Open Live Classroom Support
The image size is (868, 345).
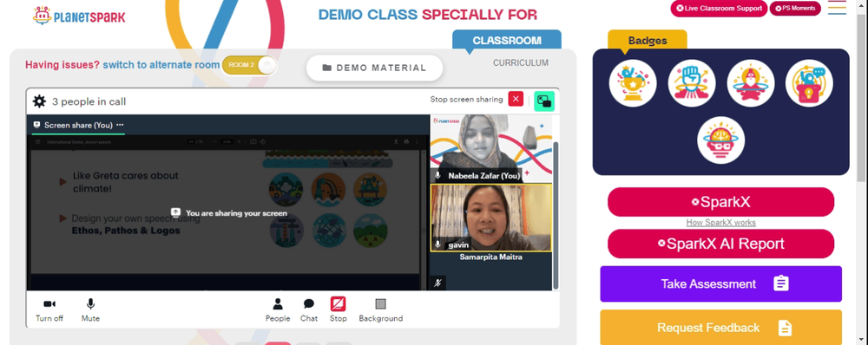(719, 9)
